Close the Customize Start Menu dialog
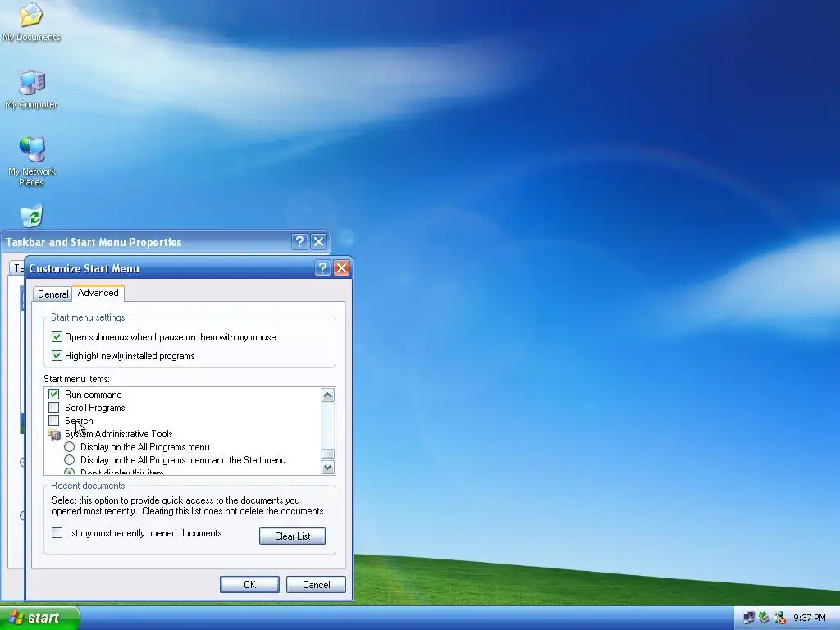This screenshot has width=840, height=630. click(x=341, y=268)
